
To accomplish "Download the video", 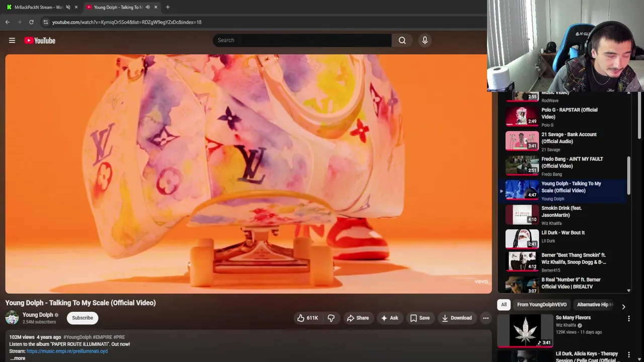I will click(x=457, y=318).
